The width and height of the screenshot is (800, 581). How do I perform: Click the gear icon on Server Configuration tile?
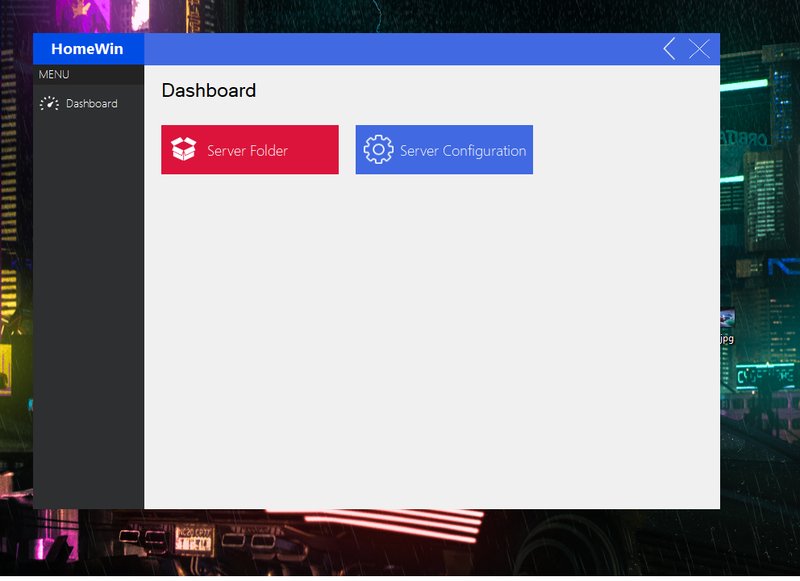click(379, 149)
